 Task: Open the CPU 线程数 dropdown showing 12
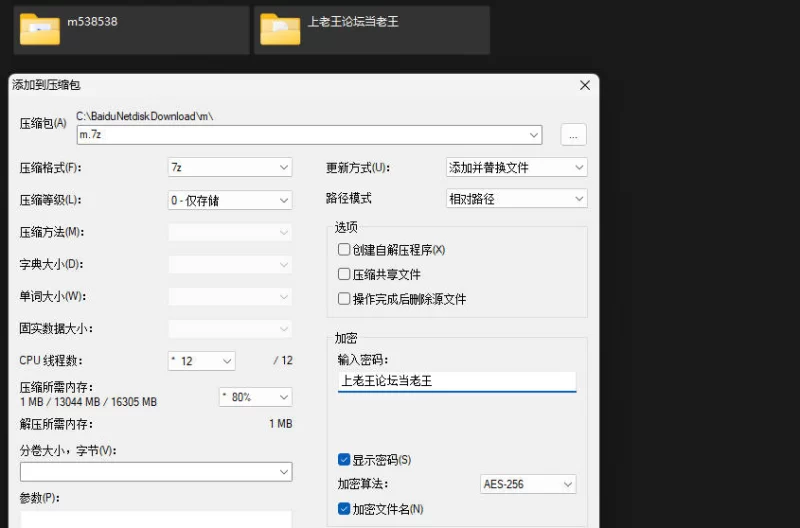pyautogui.click(x=202, y=361)
